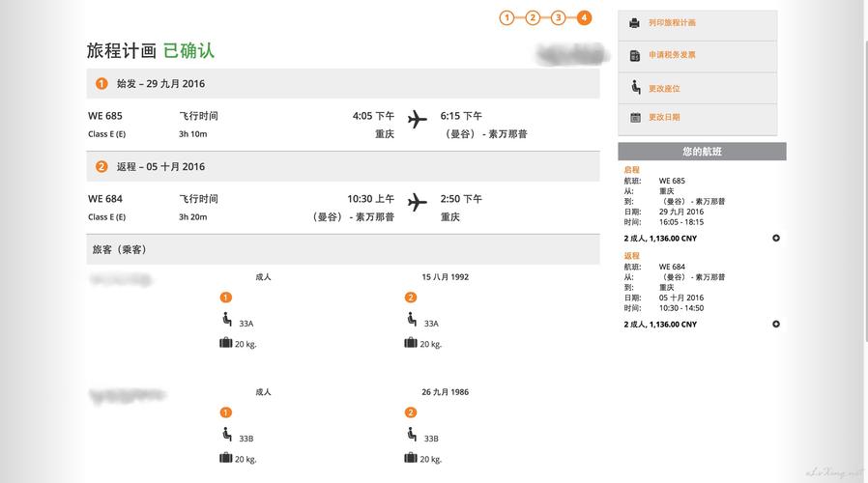Click the 旅客（乘客）section header
The image size is (868, 483).
343,249
